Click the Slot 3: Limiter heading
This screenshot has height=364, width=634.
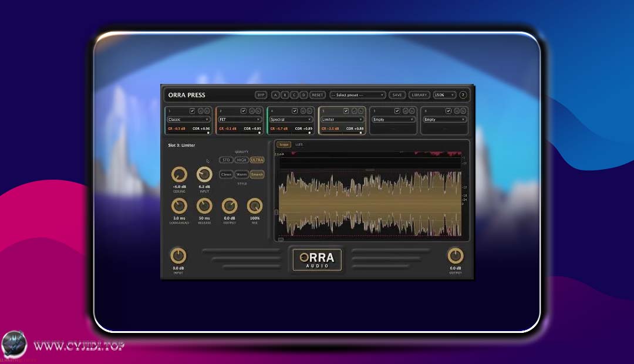[x=181, y=145]
